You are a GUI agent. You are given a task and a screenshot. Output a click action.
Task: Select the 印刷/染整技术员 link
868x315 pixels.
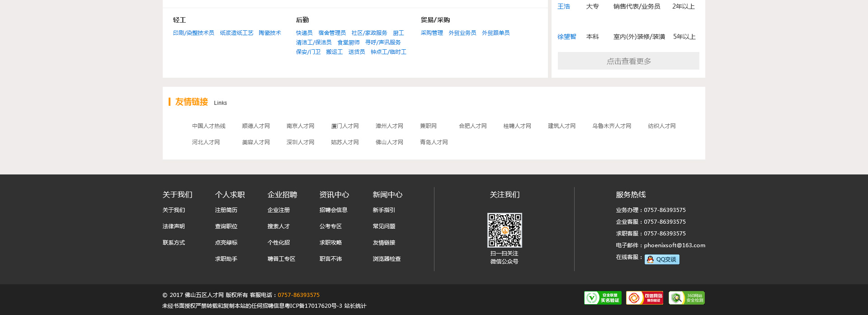[193, 33]
